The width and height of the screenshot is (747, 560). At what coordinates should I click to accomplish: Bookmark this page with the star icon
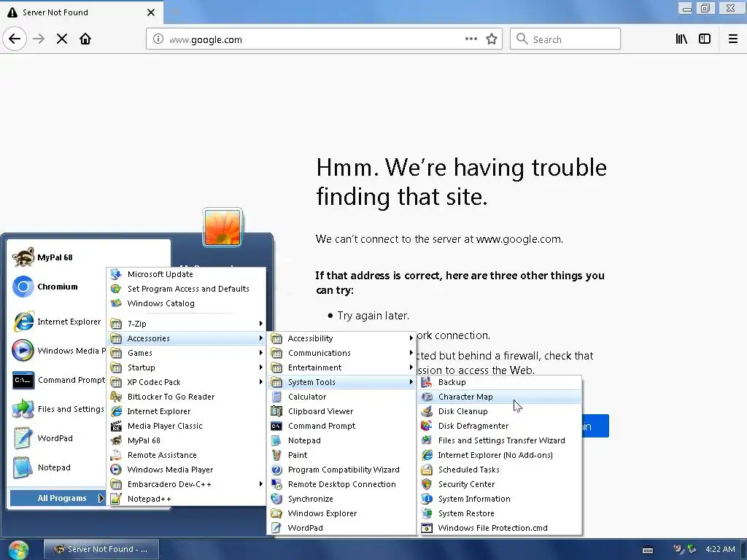492,39
